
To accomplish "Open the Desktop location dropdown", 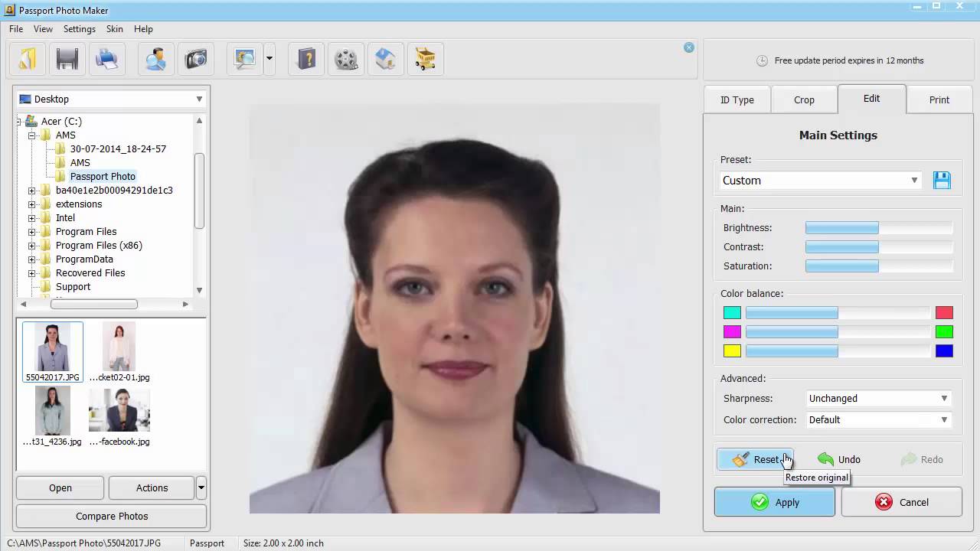I will tap(111, 99).
